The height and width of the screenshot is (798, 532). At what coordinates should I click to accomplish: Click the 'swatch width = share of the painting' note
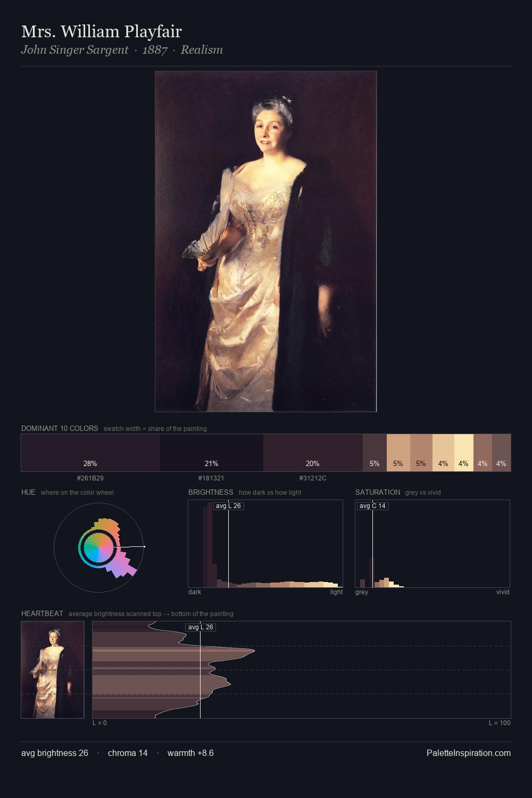155,429
